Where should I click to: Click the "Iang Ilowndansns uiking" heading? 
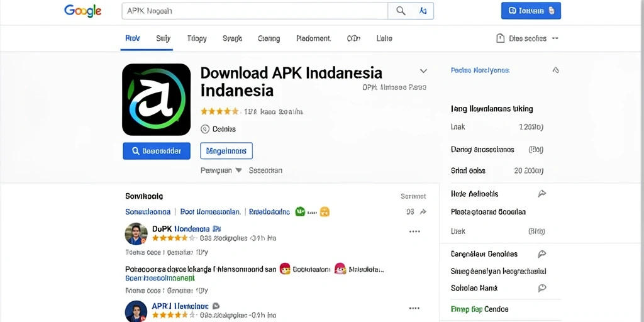coord(492,109)
